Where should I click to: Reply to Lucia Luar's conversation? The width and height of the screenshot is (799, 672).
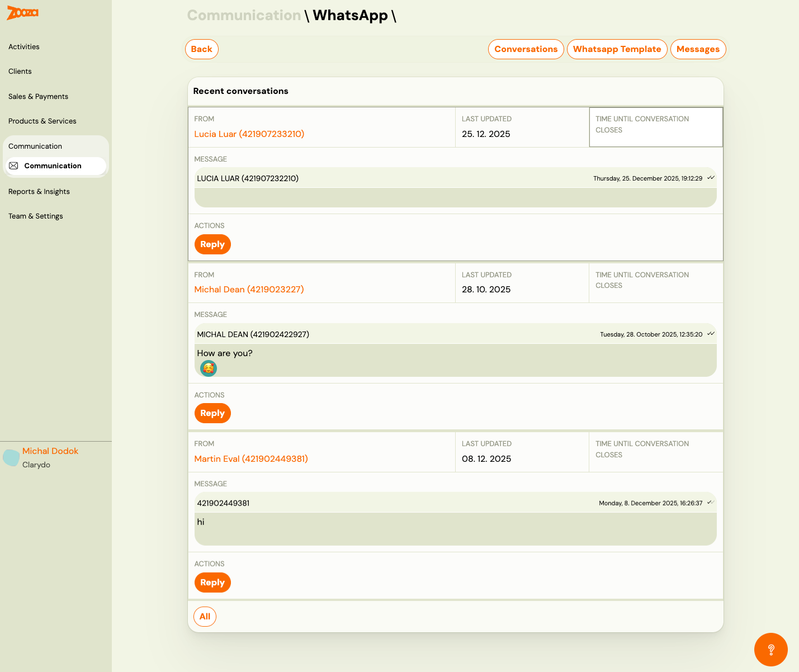(212, 244)
